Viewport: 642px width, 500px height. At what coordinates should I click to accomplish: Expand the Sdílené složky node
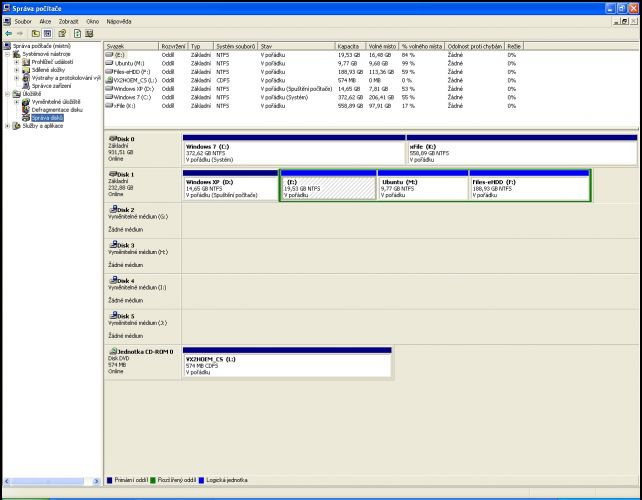(16, 70)
